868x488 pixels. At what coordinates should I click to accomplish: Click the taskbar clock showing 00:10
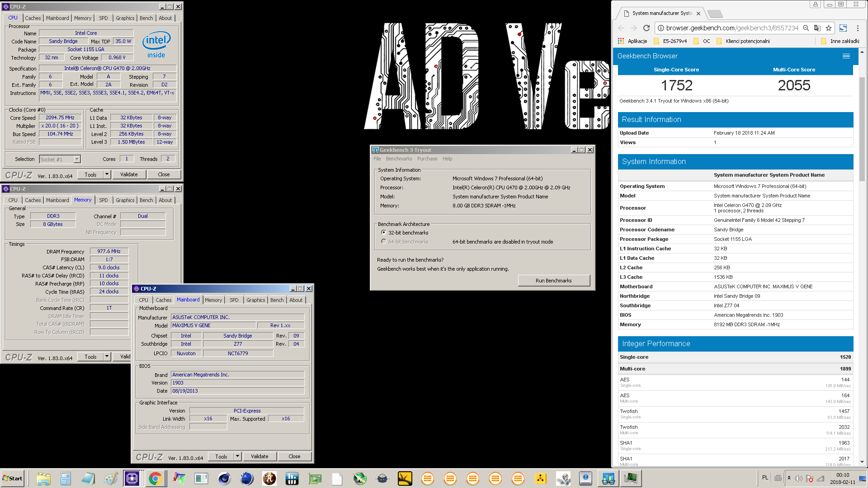[843, 479]
